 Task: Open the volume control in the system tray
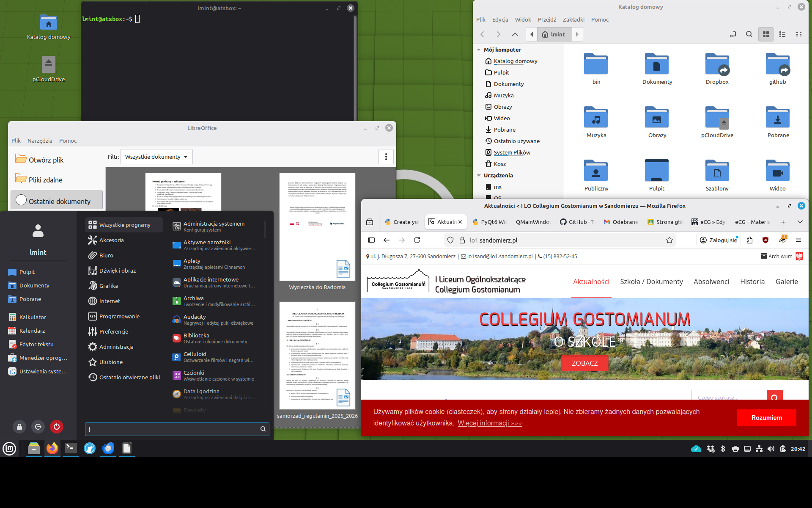point(771,449)
